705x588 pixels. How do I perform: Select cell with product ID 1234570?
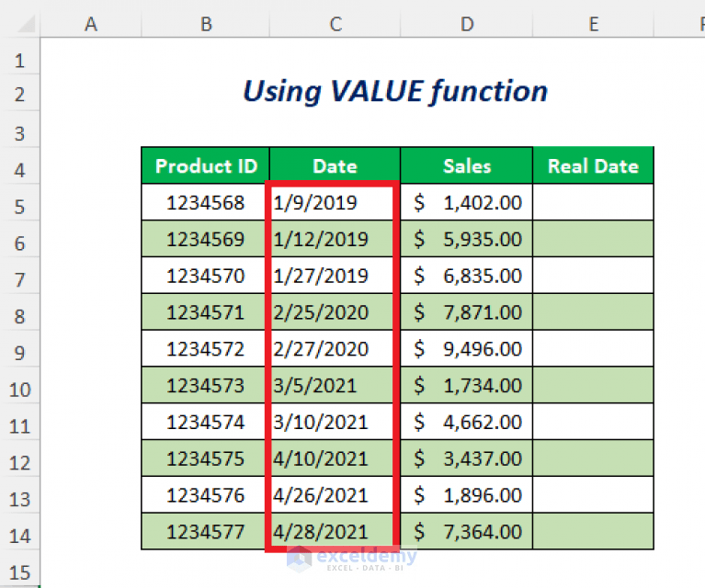coord(206,276)
